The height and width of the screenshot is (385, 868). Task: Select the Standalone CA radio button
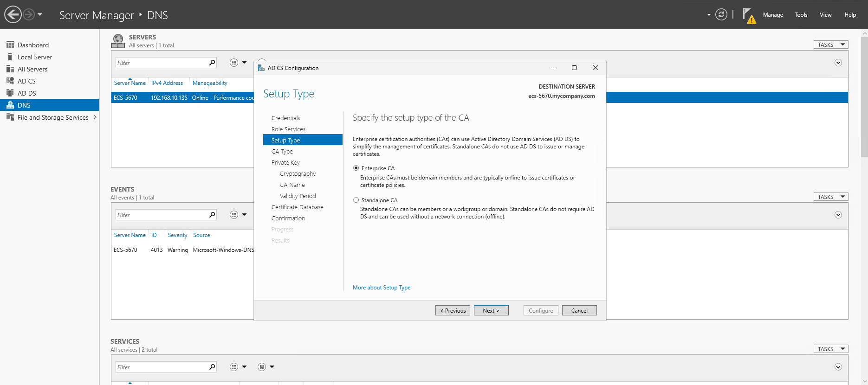tap(356, 200)
